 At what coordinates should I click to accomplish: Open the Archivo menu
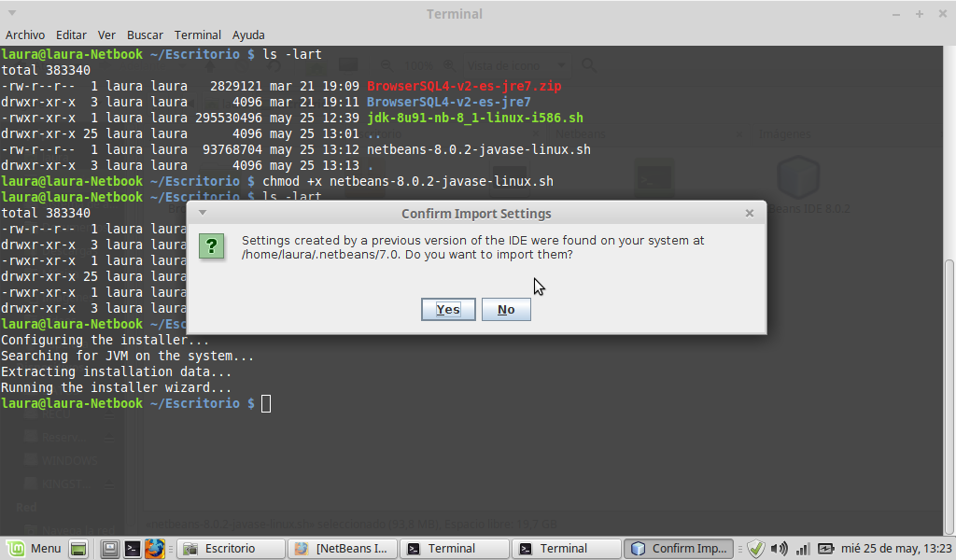(25, 35)
